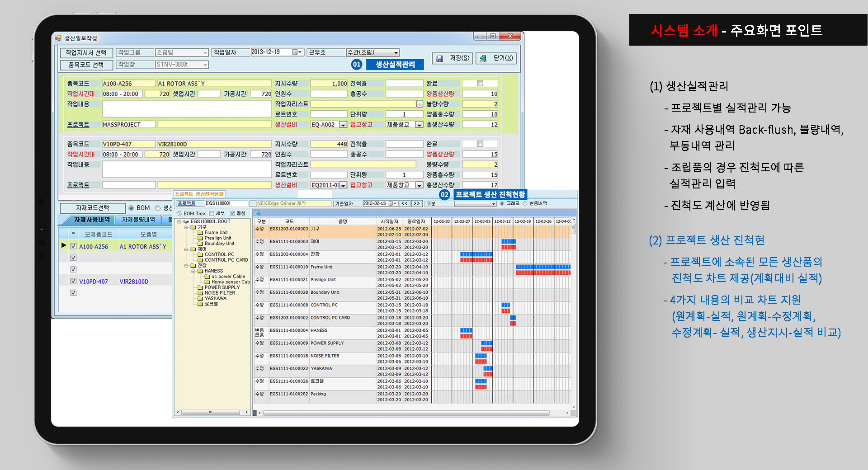This screenshot has width=868, height=470.
Task: Click the Prealign Unit folder icon
Action: coord(200,238)
